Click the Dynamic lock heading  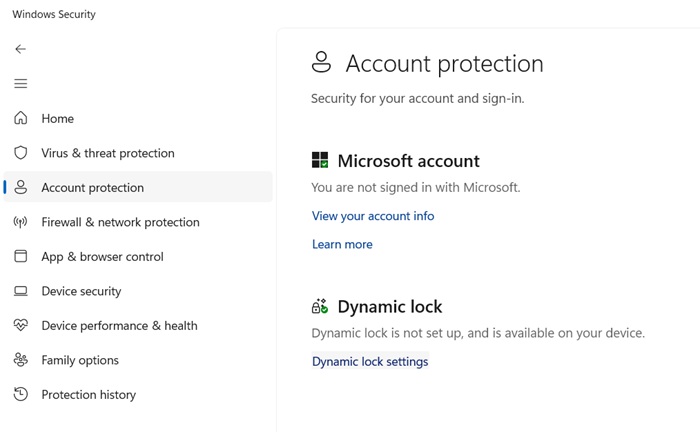(390, 307)
